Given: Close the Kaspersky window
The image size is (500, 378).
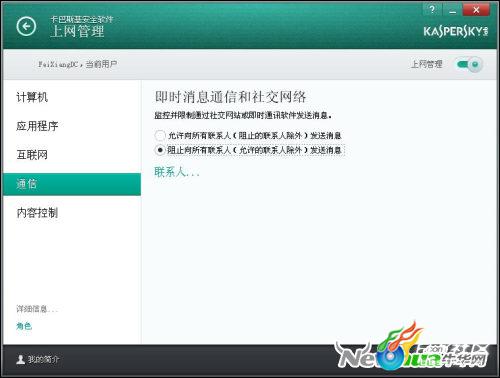Looking at the screenshot, I should click(476, 10).
